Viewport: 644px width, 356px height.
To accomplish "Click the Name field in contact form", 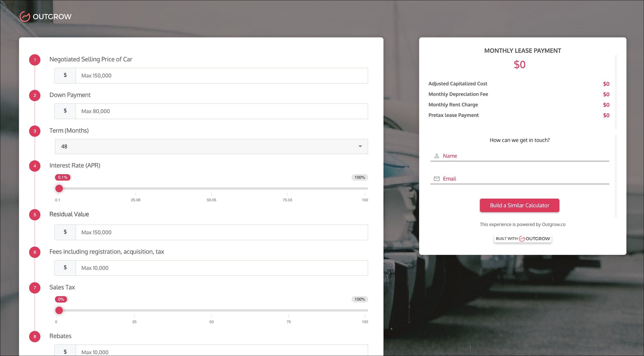I will (525, 156).
